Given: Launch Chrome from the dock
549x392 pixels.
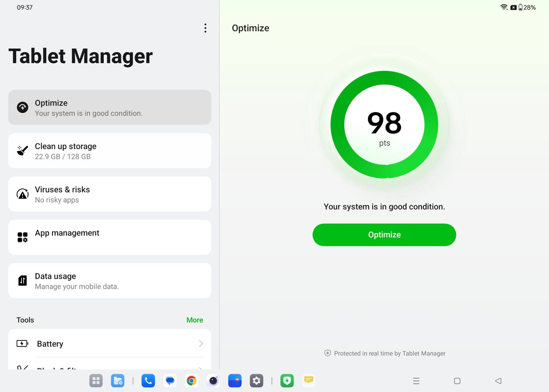Looking at the screenshot, I should (x=191, y=380).
